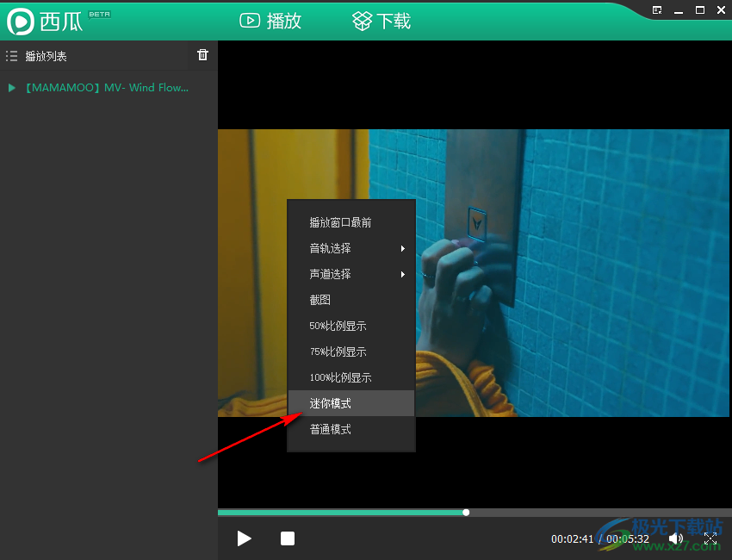Open the mini-mode icon in title bar
This screenshot has height=560, width=732.
pos(657,10)
